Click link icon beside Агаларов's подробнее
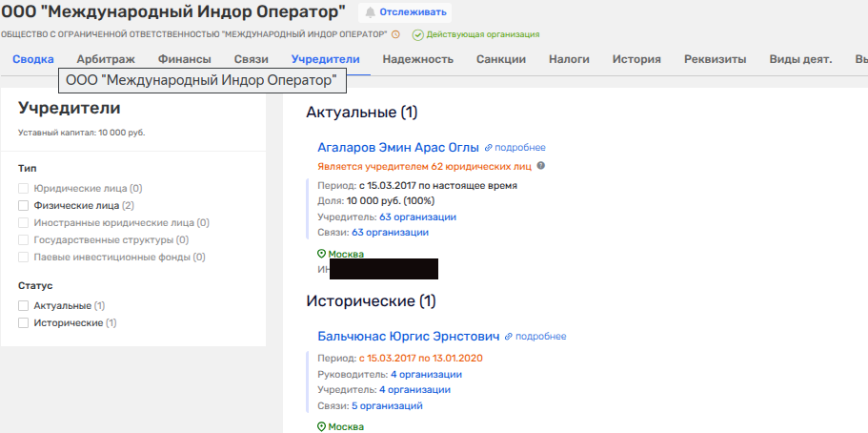 (489, 148)
